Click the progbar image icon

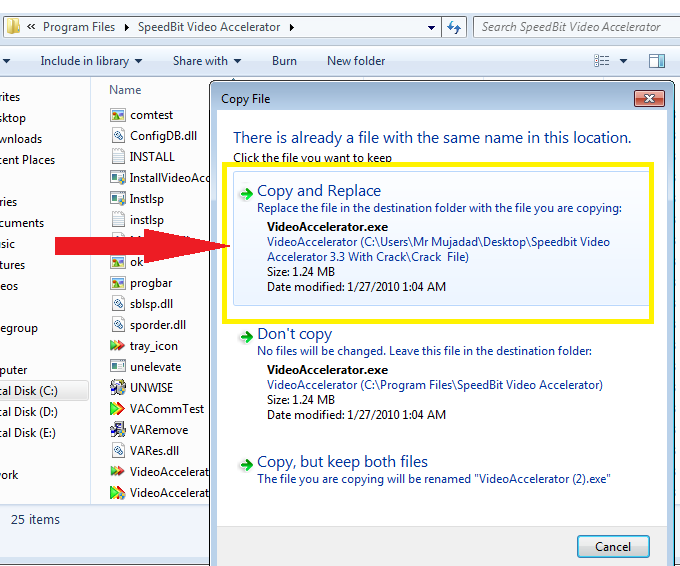[x=118, y=283]
